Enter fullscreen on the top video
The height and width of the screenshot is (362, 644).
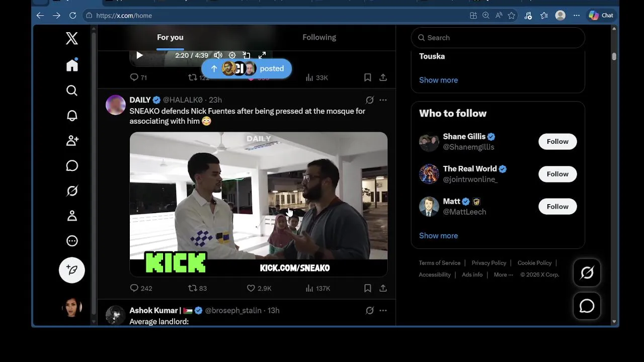pyautogui.click(x=262, y=55)
